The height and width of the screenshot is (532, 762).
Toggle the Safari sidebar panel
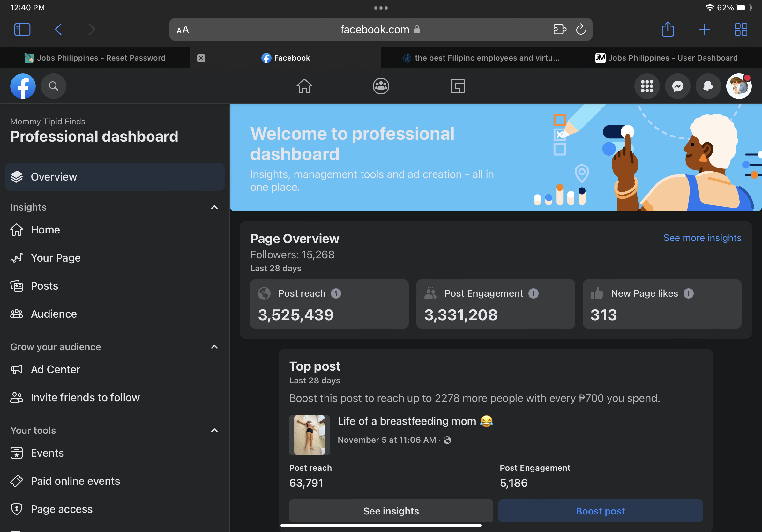coord(22,30)
